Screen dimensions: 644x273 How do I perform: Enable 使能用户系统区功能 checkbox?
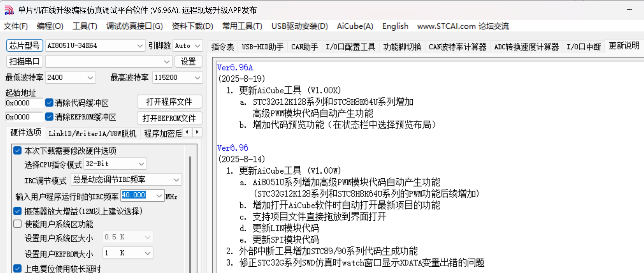pyautogui.click(x=17, y=224)
